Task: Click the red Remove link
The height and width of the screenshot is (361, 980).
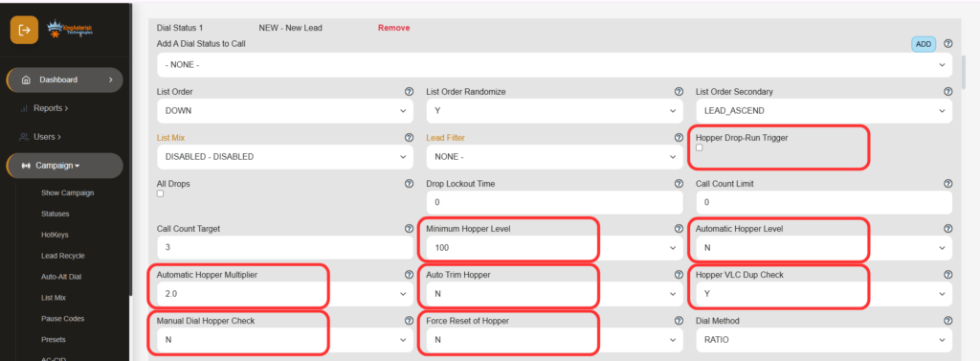Action: point(393,28)
